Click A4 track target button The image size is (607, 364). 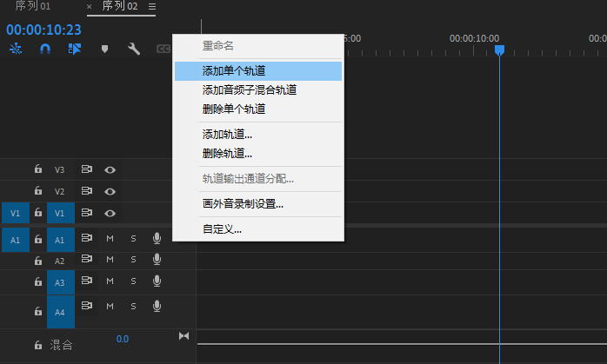[60, 311]
